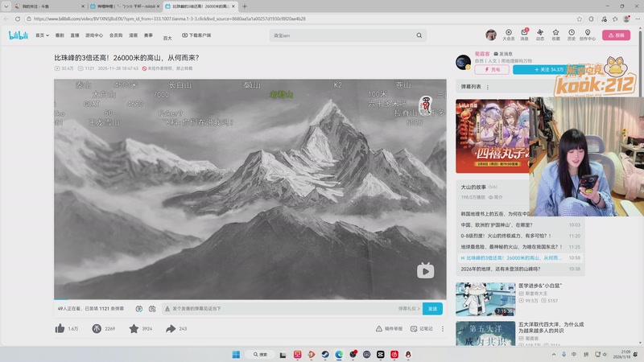
Task: Reload the page with refresh icon
Action: 17,19
